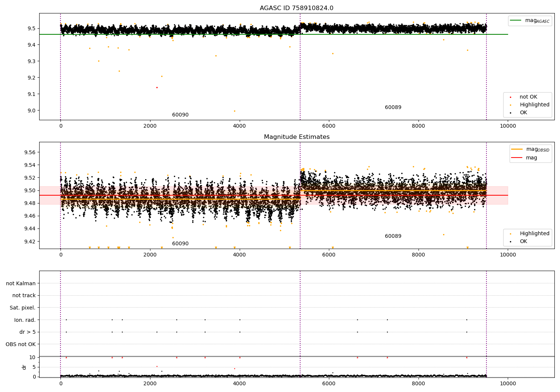Click OBSID label 60090 in the top plot

coord(180,115)
